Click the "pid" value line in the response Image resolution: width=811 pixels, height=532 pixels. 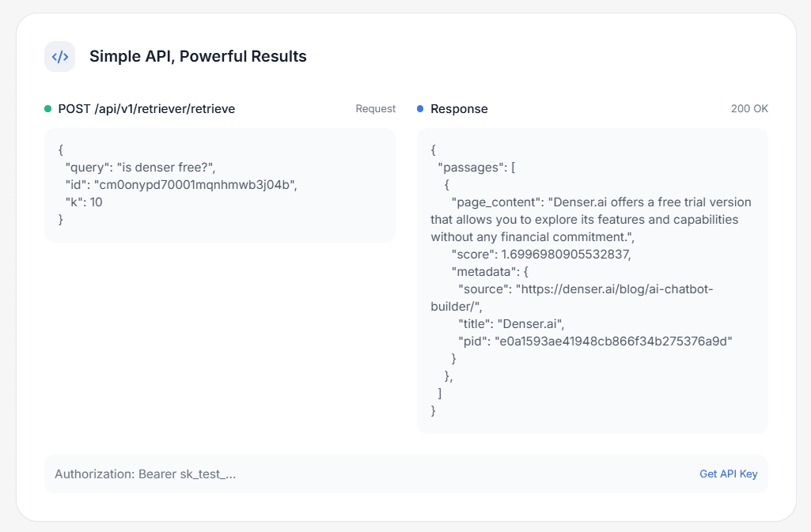click(x=595, y=341)
